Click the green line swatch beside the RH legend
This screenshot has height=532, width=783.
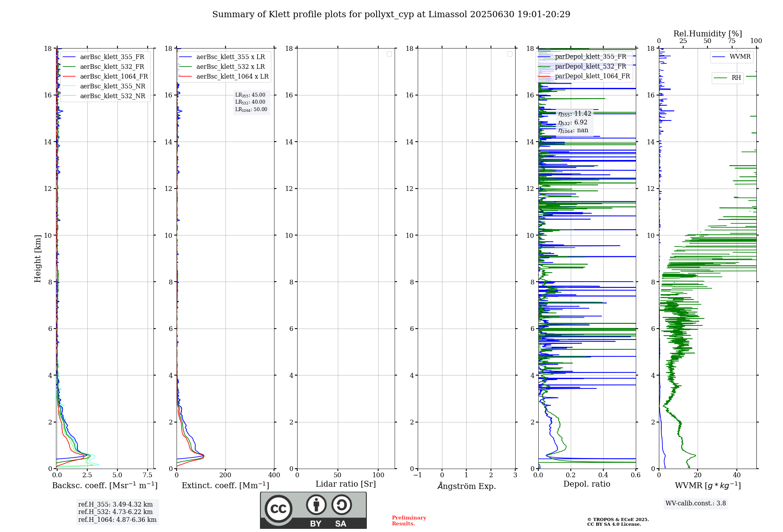click(721, 78)
